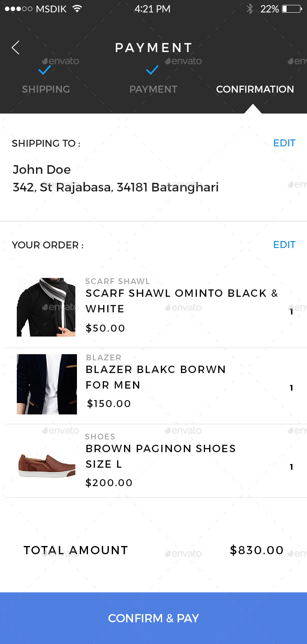This screenshot has height=644, width=307.
Task: Select the Blazer Blakc Borwn item title
Action: pyautogui.click(x=156, y=377)
